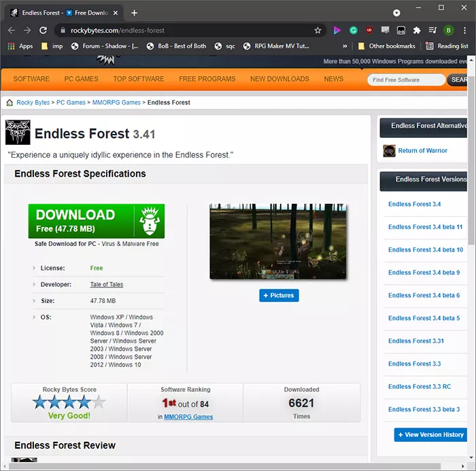The height and width of the screenshot is (471, 476).
Task: Bookmark this page with the star icon
Action: [318, 31]
